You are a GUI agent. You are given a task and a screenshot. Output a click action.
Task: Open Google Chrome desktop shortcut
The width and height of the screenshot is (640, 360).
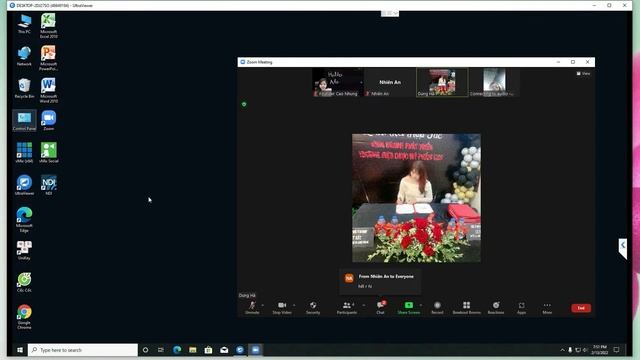pyautogui.click(x=24, y=317)
